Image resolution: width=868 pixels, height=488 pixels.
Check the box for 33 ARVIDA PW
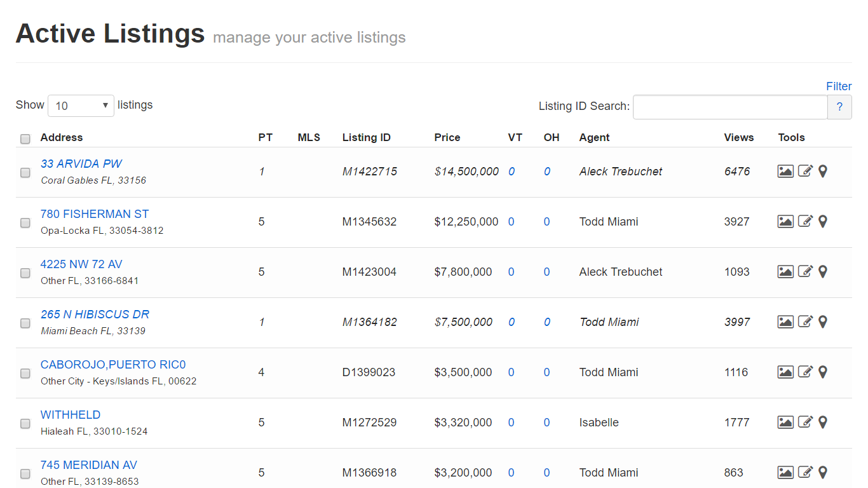(25, 172)
